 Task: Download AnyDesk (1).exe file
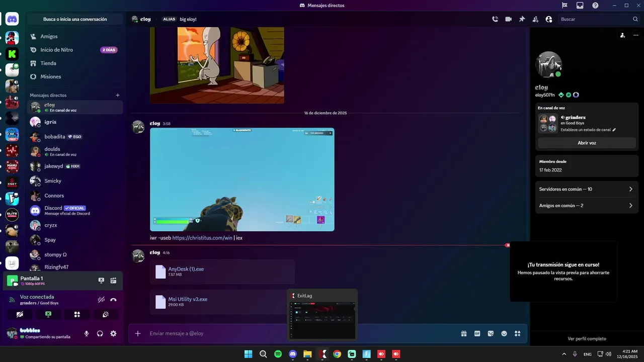[186, 269]
